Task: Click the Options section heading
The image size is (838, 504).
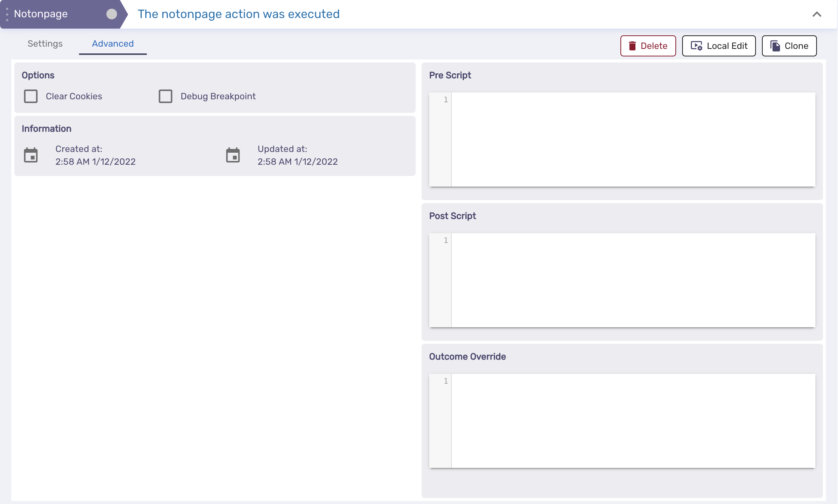Action: click(38, 75)
